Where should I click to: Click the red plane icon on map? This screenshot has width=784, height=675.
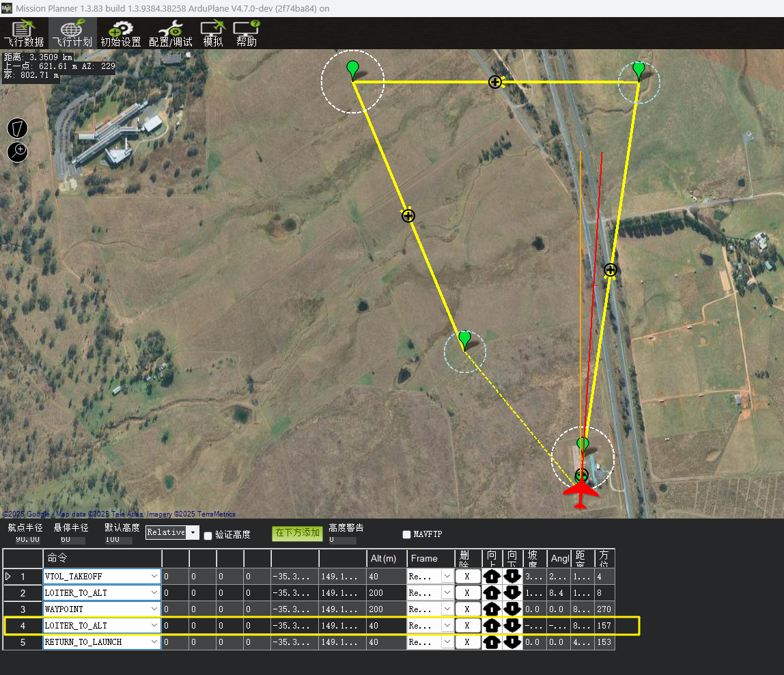[x=580, y=493]
